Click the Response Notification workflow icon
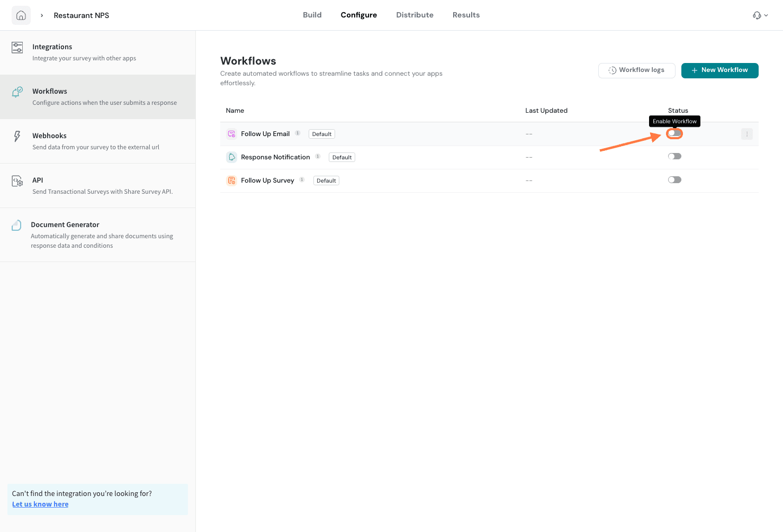This screenshot has height=532, width=783. click(x=231, y=157)
